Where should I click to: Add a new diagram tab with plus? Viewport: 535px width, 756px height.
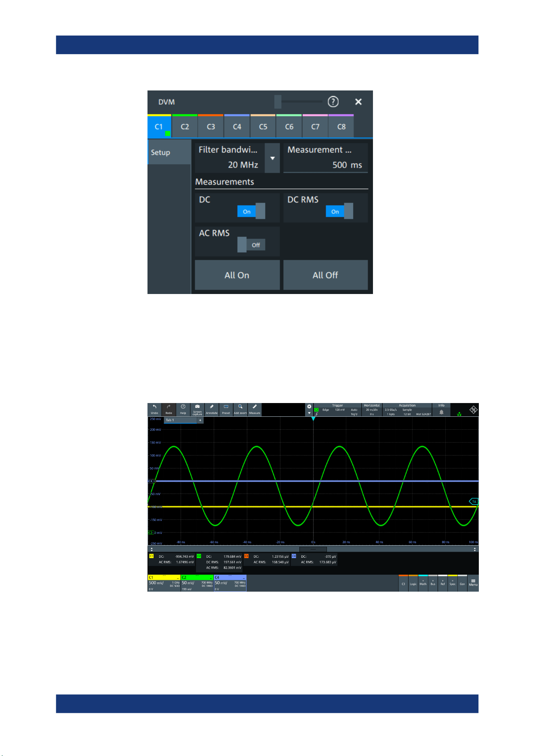(200, 420)
